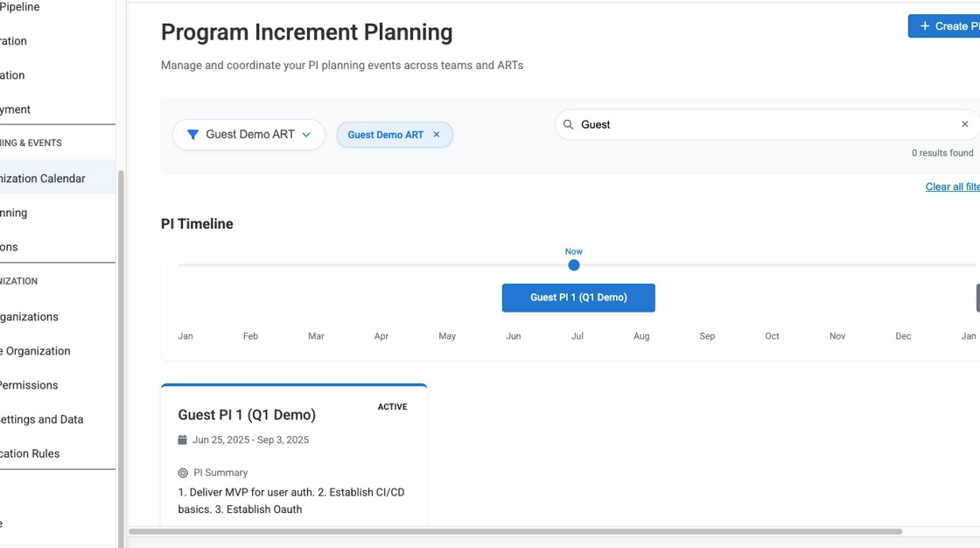Click the ACTIVE status label on the PI card
Viewport: 980px width, 548px height.
coord(392,406)
